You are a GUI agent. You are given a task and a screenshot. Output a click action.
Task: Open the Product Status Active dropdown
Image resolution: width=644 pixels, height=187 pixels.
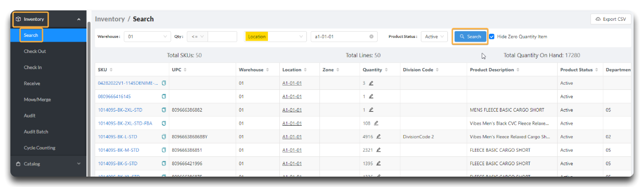[434, 37]
